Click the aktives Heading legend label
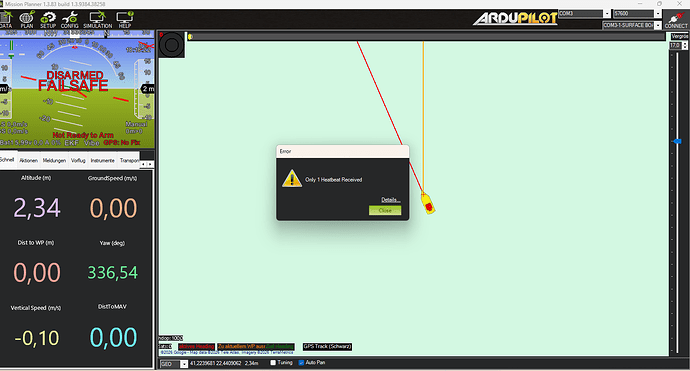The height and width of the screenshot is (371, 690). (196, 346)
